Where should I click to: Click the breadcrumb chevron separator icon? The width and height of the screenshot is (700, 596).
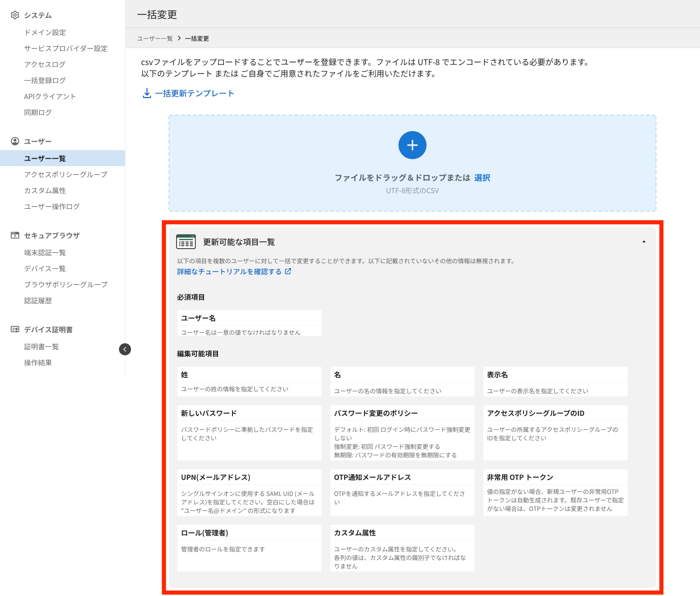coord(179,38)
